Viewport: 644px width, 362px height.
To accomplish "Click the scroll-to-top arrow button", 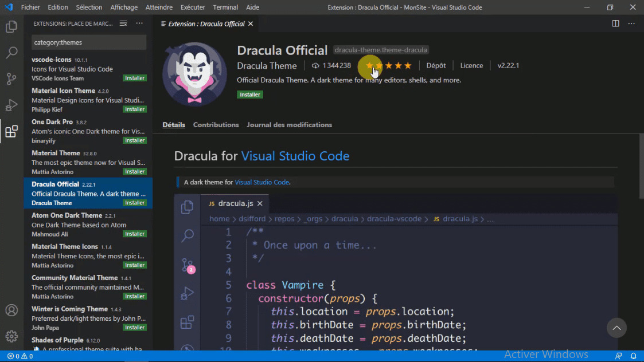I will click(616, 328).
